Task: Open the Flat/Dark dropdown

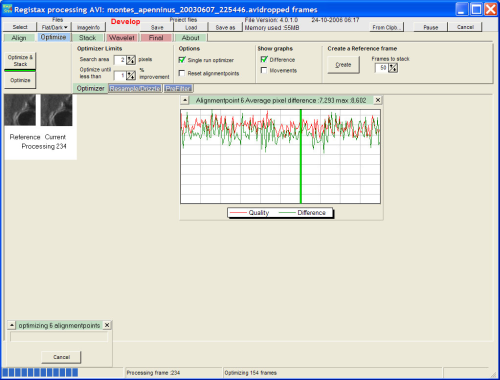Action: [54, 27]
